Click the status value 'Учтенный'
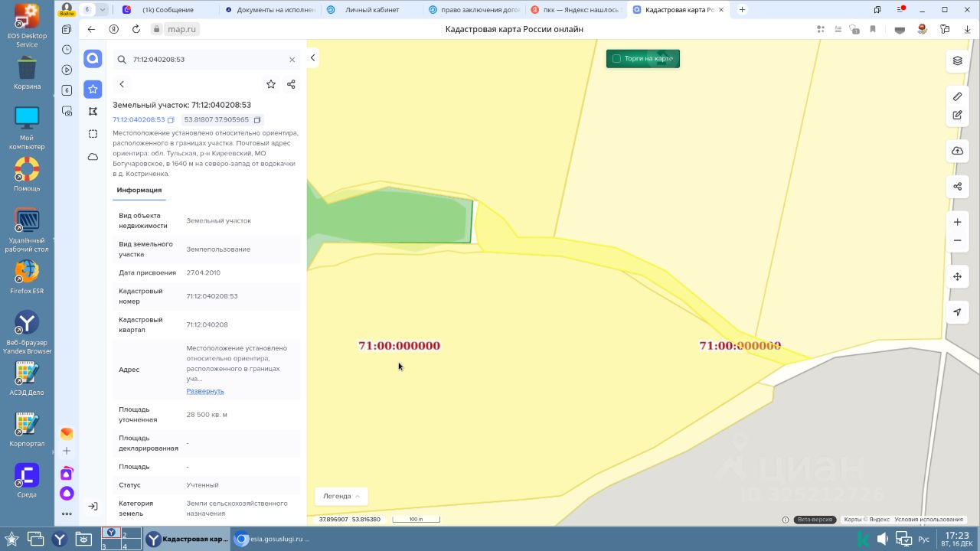This screenshot has height=551, width=980. coord(202,485)
